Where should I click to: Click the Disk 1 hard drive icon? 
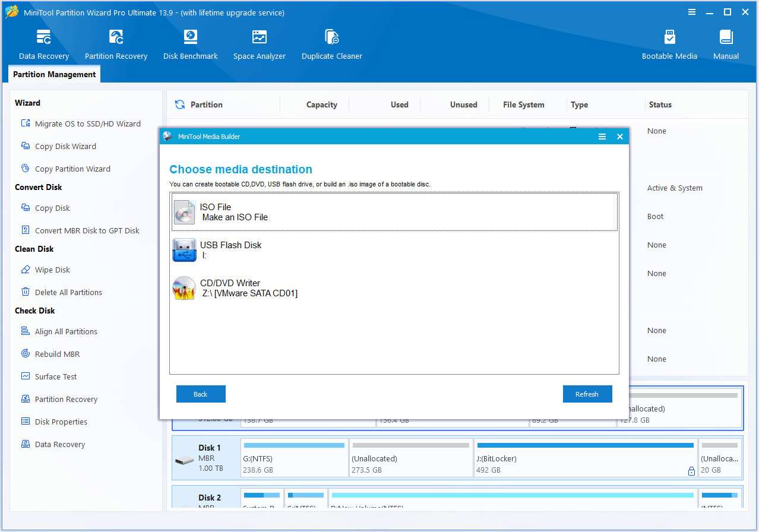tap(184, 461)
